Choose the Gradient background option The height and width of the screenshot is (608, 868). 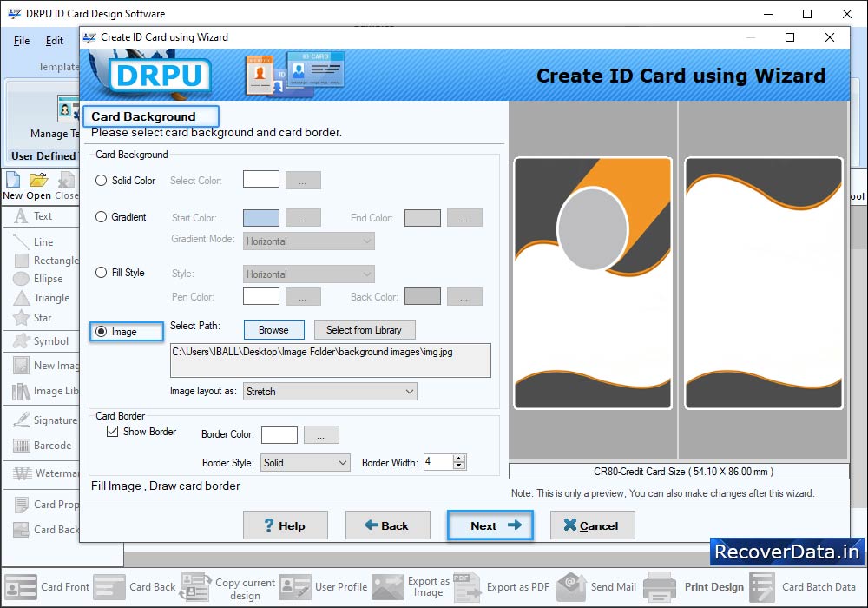click(x=102, y=217)
